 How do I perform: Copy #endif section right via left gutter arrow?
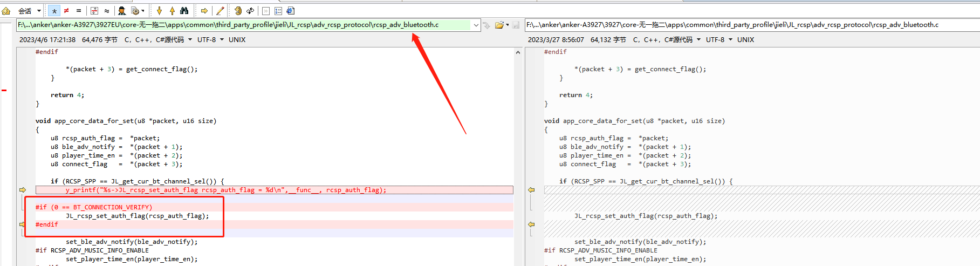[23, 224]
